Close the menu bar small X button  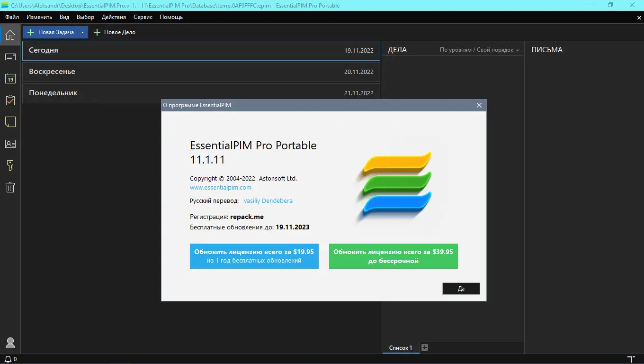(x=639, y=18)
